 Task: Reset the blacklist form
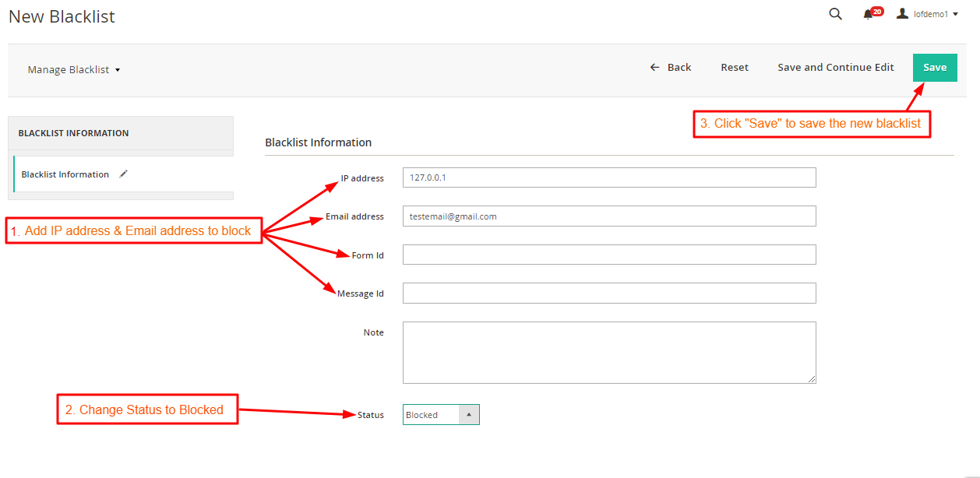click(734, 67)
